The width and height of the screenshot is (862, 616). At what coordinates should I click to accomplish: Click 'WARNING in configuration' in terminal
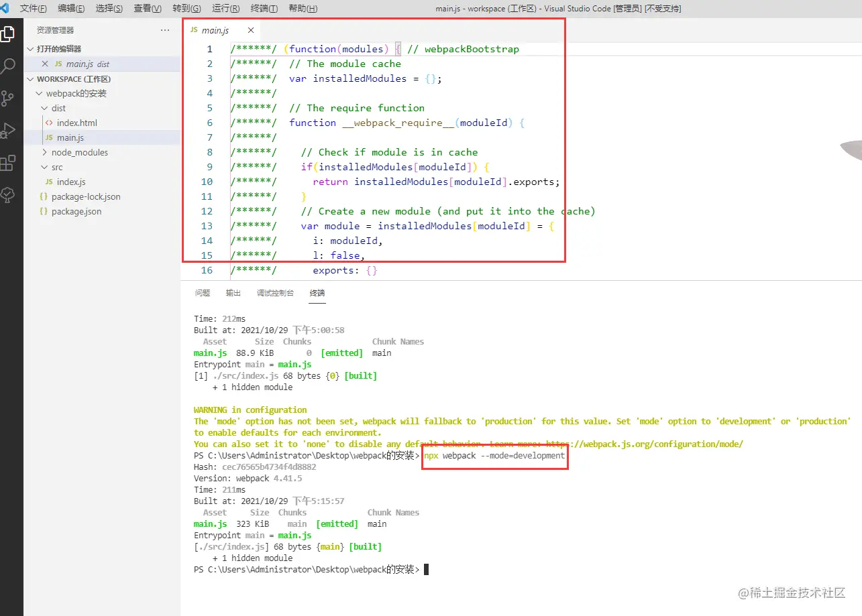click(250, 410)
